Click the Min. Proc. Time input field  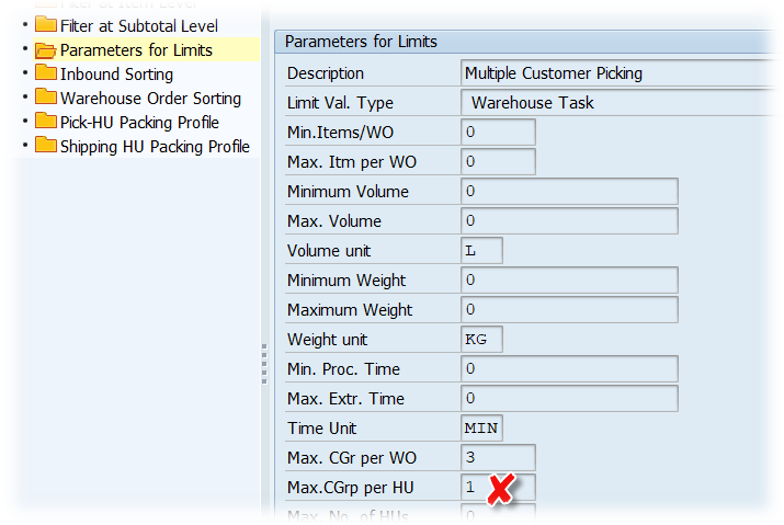point(570,368)
